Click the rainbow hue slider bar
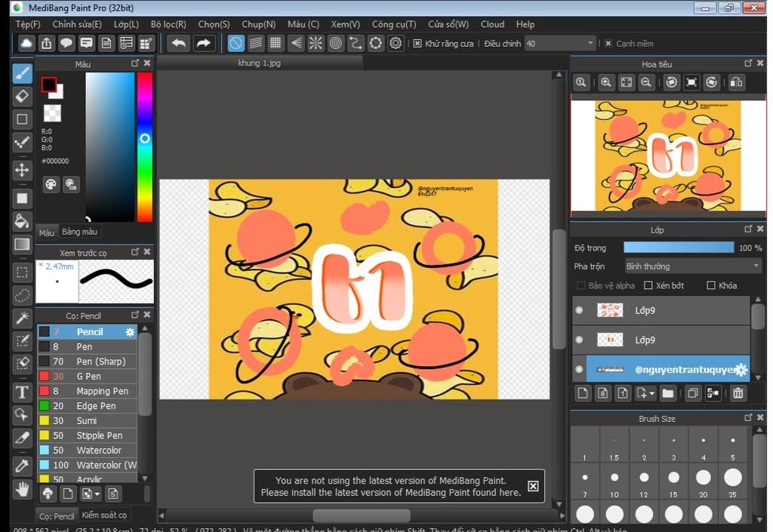This screenshot has width=773, height=532. click(x=144, y=147)
